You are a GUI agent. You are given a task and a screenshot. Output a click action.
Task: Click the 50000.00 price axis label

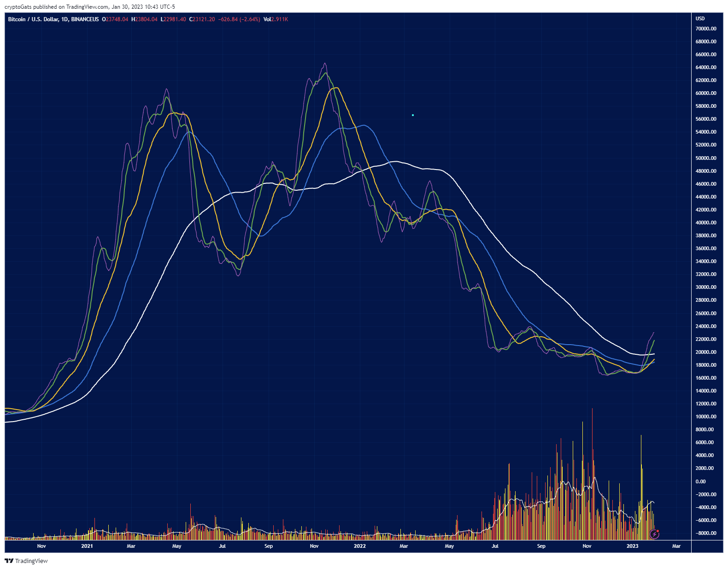pos(706,158)
